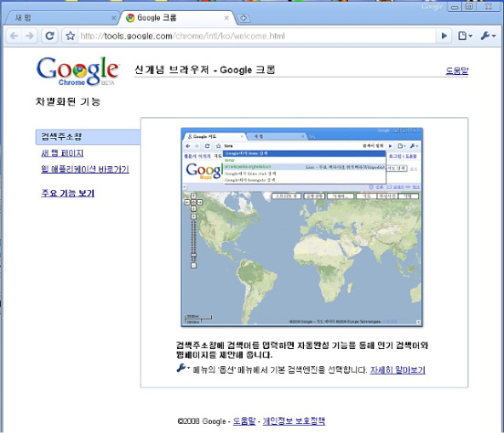The image size is (504, 433).
Task: Minimize the Chrome window
Action: (x=455, y=6)
